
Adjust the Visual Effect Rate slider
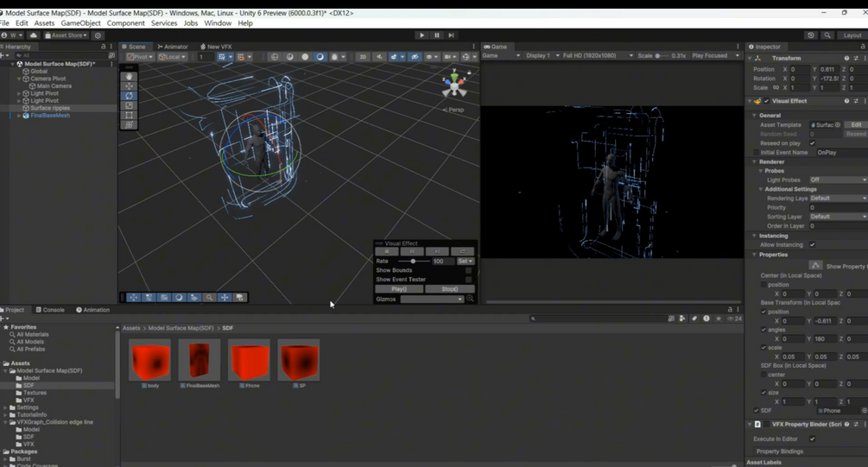click(x=413, y=261)
